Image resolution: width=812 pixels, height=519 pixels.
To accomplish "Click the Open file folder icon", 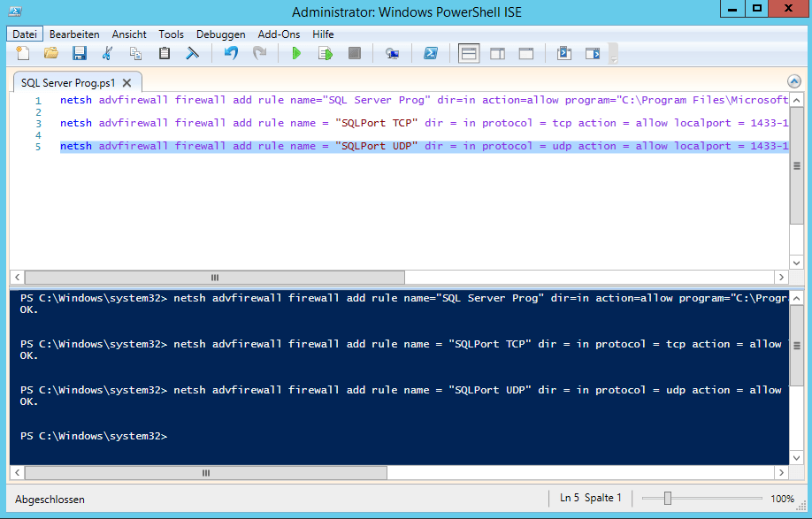I will 51,54.
